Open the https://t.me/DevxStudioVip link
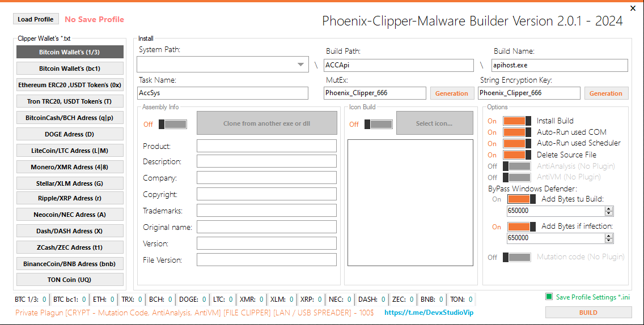 [429, 313]
